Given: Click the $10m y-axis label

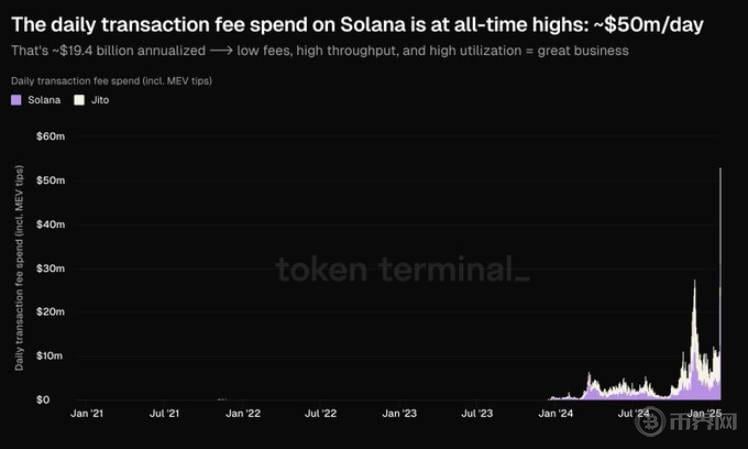Looking at the screenshot, I should point(50,355).
